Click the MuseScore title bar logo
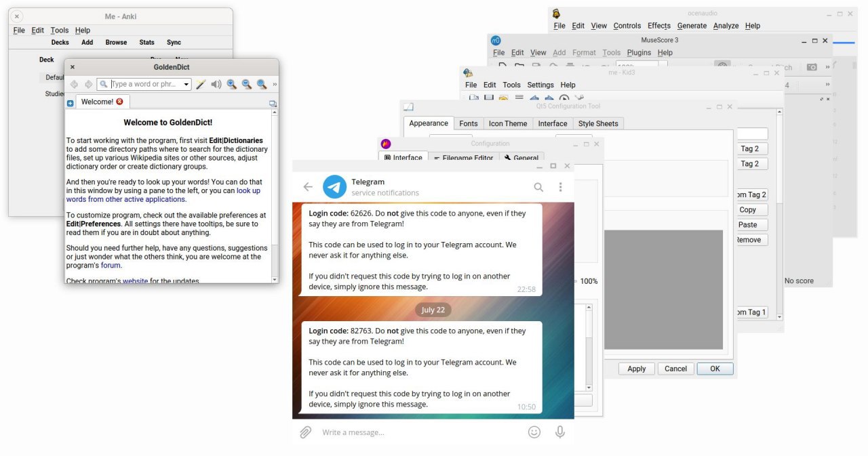The image size is (868, 456). click(496, 40)
